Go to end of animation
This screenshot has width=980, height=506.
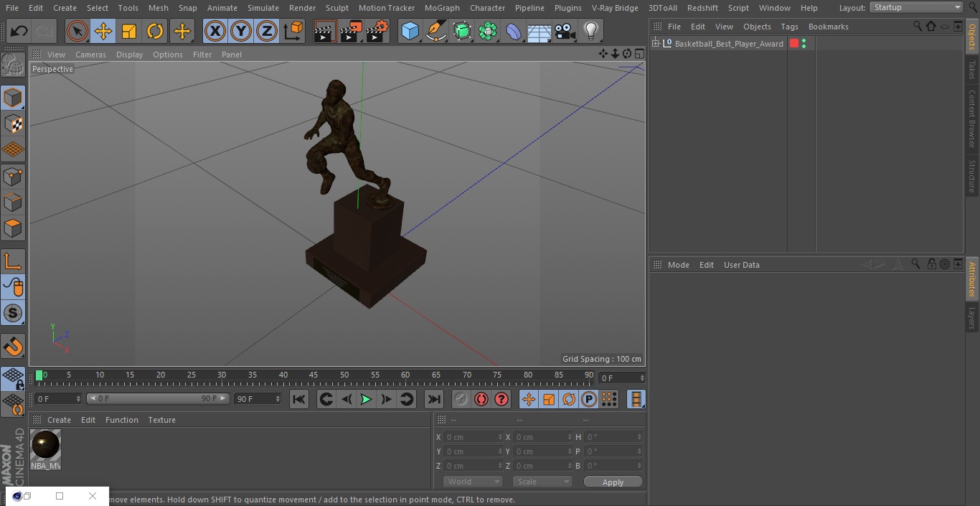tap(434, 399)
